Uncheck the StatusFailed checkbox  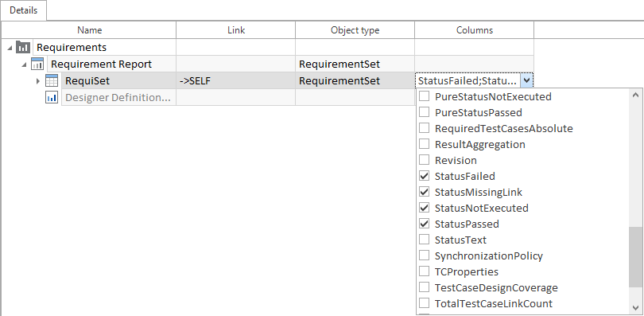(424, 176)
